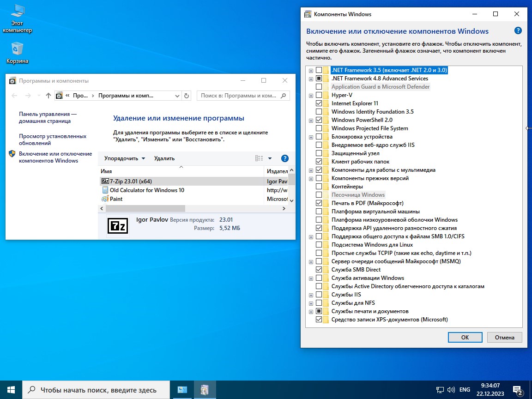
Task: Click Uninstall in the programs toolbar
Action: (x=164, y=158)
